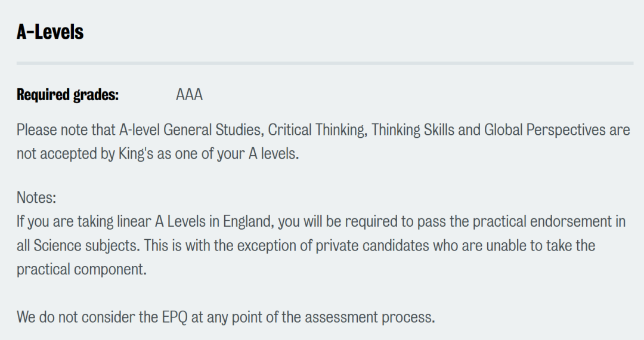Click the word EPQ
644x340 pixels.
175,317
